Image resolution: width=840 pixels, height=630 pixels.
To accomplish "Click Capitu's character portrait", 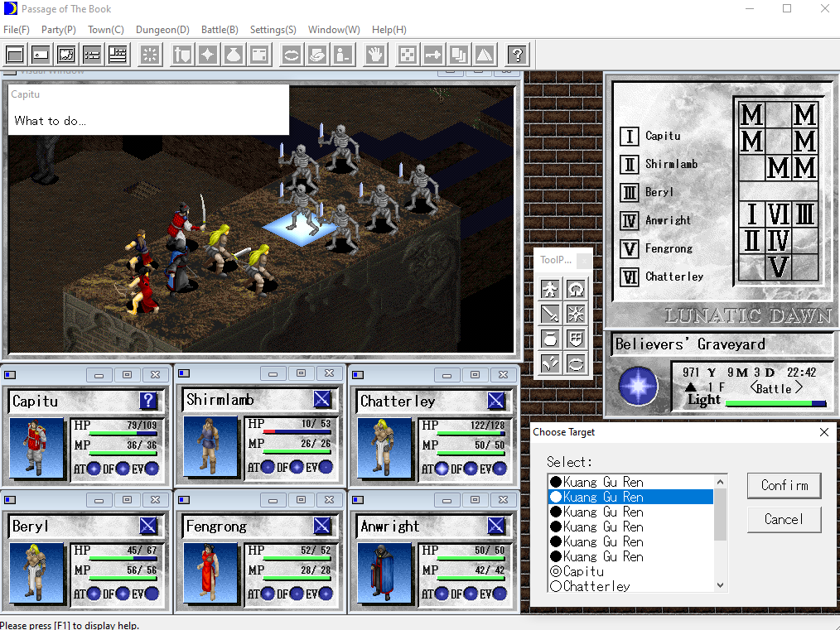I will pyautogui.click(x=37, y=448).
